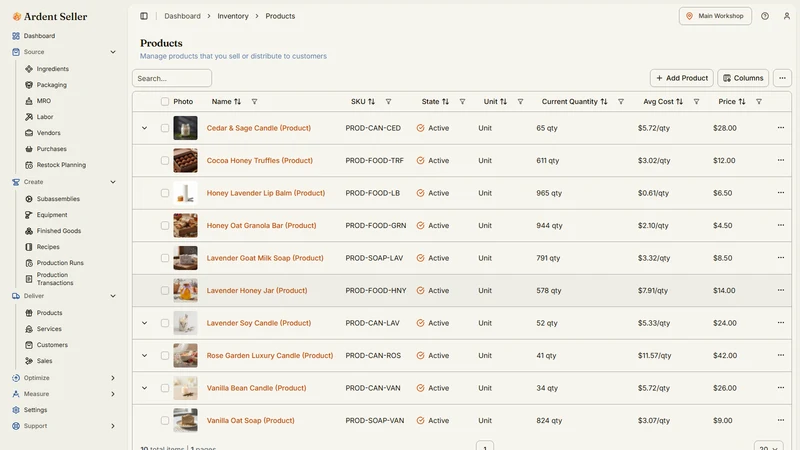
Task: Open the user account profile icon
Action: click(x=787, y=16)
